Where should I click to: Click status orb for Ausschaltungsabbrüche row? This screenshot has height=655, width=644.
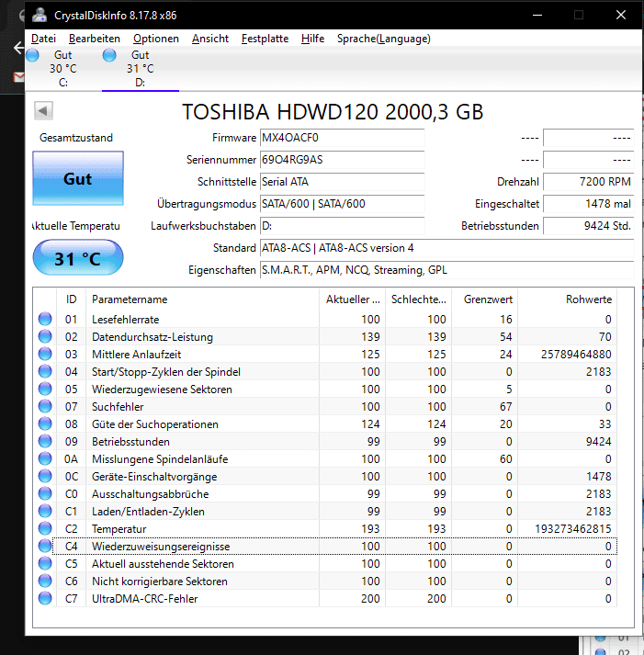pyautogui.click(x=45, y=493)
